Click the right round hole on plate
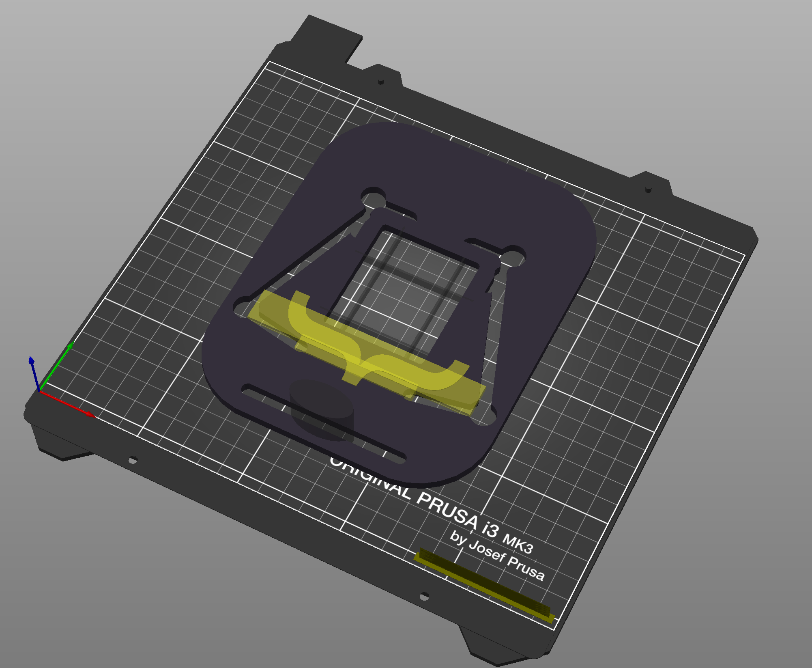The image size is (812, 668). 513,257
